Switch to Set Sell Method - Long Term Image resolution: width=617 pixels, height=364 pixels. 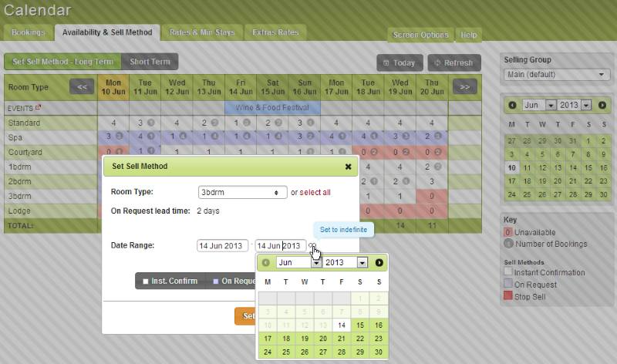tap(62, 62)
